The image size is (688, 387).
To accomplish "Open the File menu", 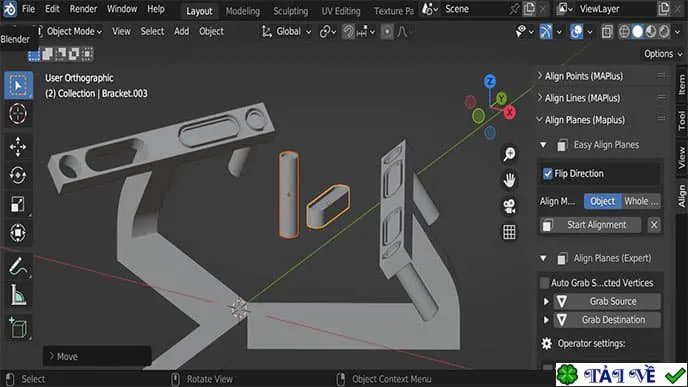I will (29, 9).
